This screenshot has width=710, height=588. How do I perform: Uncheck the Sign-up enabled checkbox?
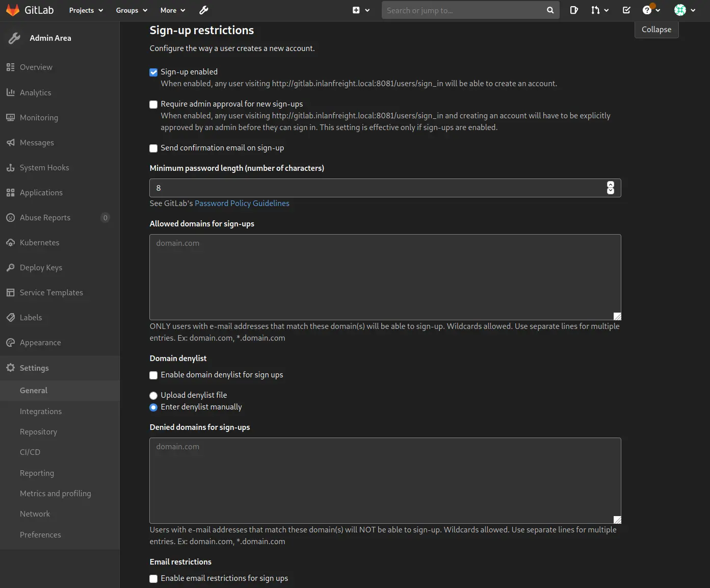click(153, 72)
